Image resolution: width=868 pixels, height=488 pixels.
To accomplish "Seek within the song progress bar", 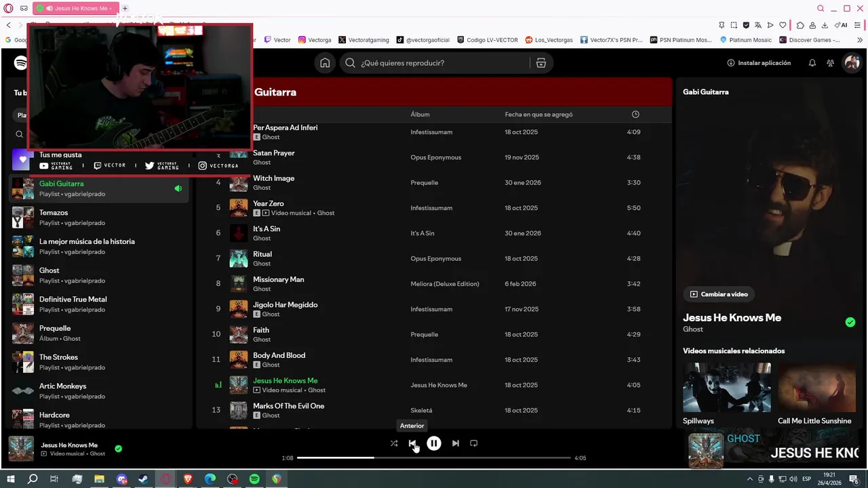I will click(434, 457).
